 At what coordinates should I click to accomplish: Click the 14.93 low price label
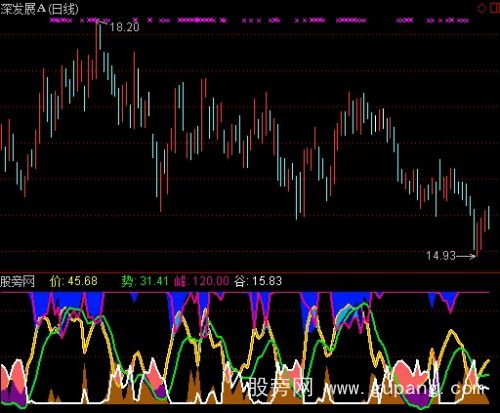[x=441, y=256]
